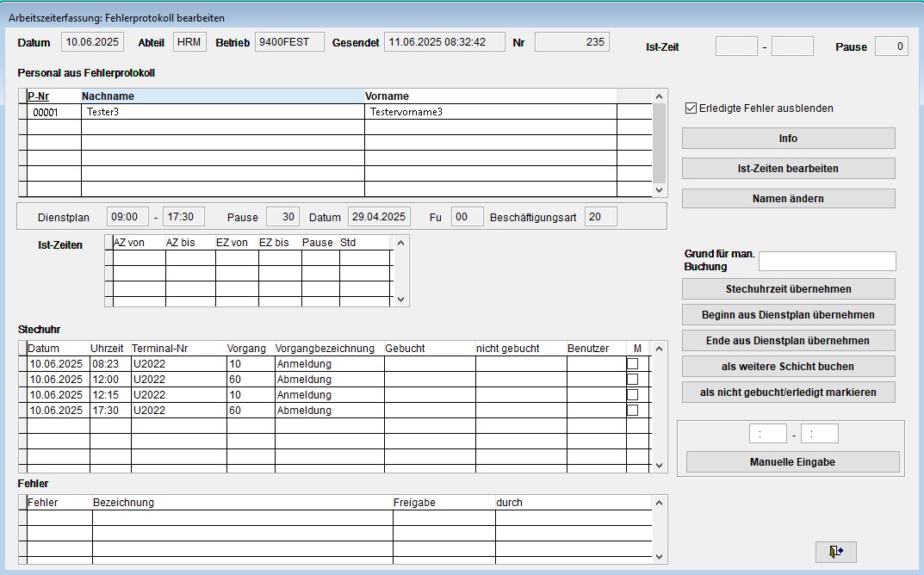Image resolution: width=924 pixels, height=575 pixels.
Task: Click the manual entry end time field
Action: click(x=820, y=434)
